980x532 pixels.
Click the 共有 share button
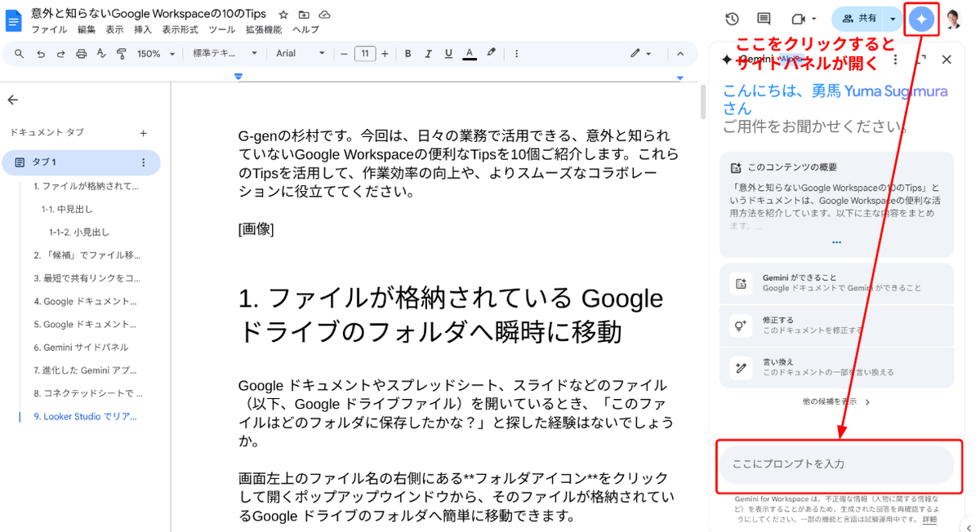tap(858, 19)
